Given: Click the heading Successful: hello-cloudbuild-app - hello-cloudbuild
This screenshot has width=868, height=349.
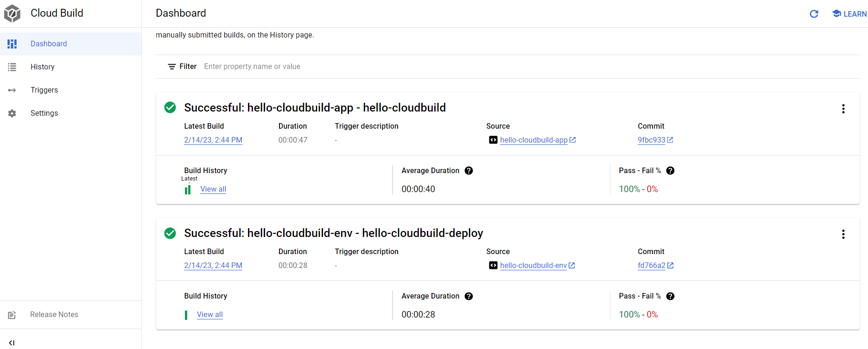Looking at the screenshot, I should click(x=315, y=107).
